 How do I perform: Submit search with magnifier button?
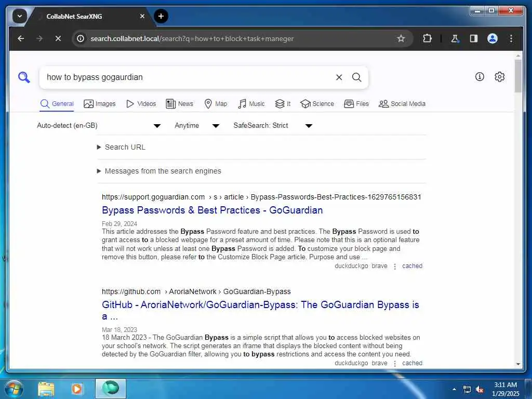click(356, 77)
